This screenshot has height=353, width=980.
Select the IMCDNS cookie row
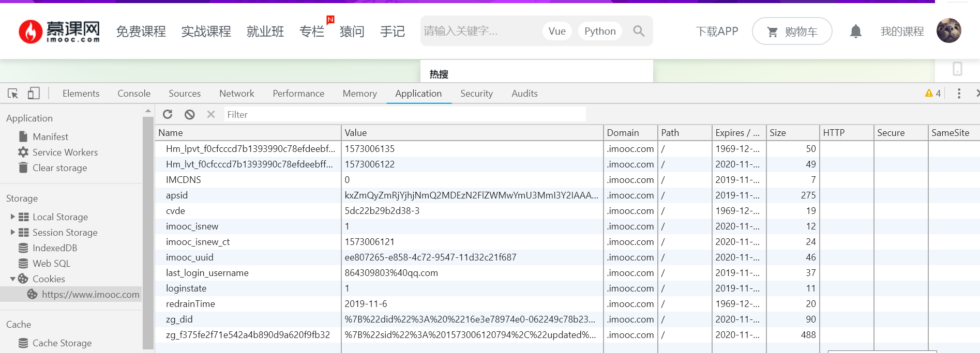click(x=567, y=180)
